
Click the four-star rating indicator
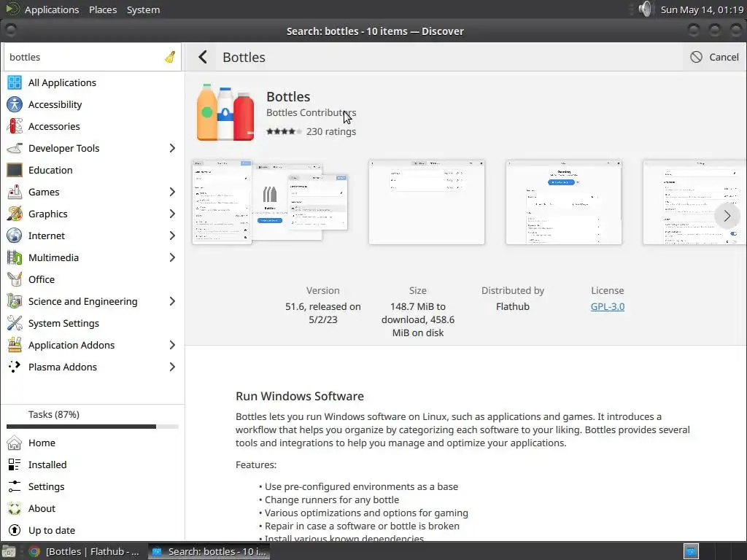point(284,131)
